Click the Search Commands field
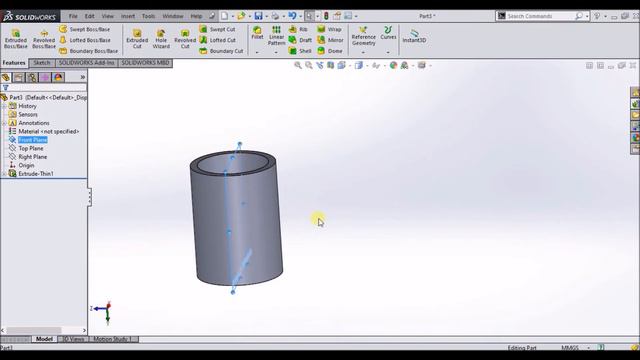Viewport: 640px width, 360px height. 542,16
